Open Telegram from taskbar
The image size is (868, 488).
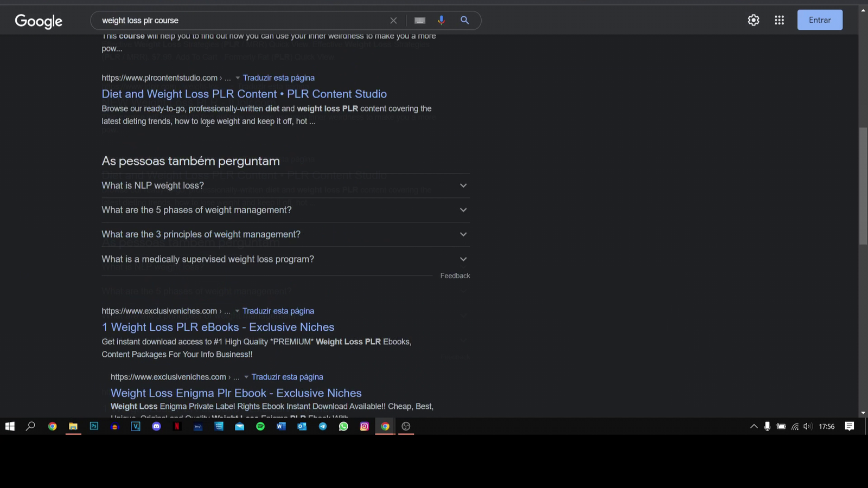pyautogui.click(x=323, y=426)
